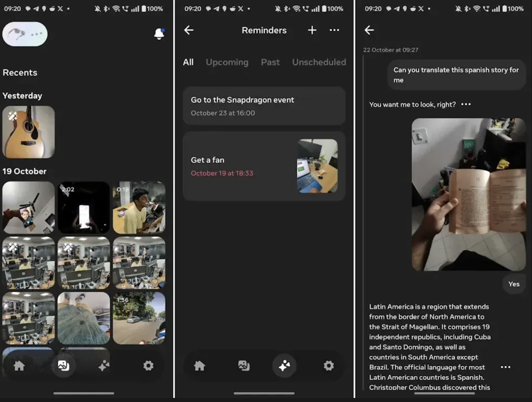Tap the glasses device pill on Recents screen
The width and height of the screenshot is (532, 402).
tap(25, 34)
